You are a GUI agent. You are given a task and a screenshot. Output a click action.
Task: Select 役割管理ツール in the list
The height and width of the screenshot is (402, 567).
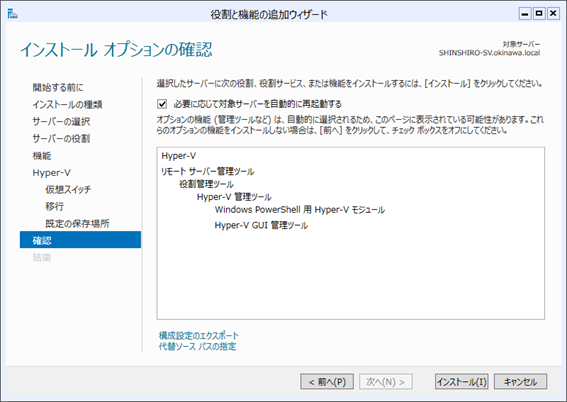206,184
